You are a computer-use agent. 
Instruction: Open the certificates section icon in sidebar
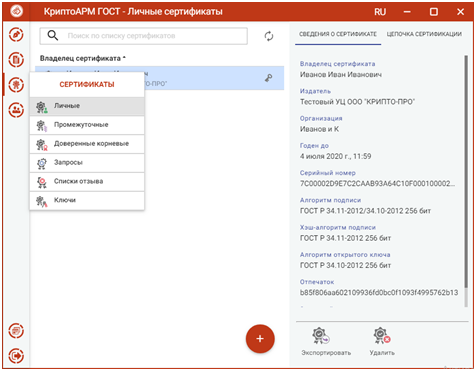tap(16, 84)
